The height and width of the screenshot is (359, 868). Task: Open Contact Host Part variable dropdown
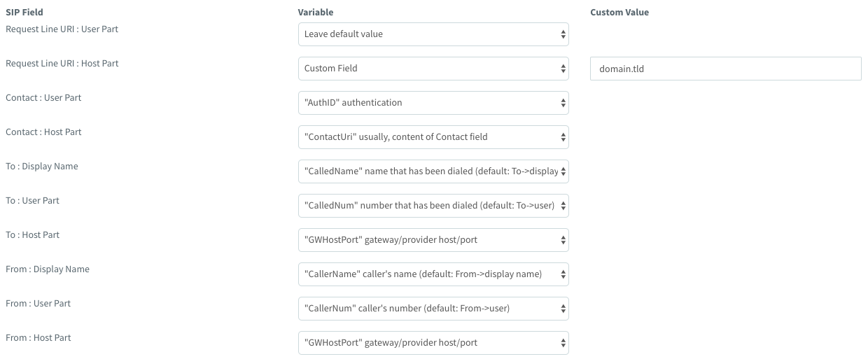click(x=433, y=137)
